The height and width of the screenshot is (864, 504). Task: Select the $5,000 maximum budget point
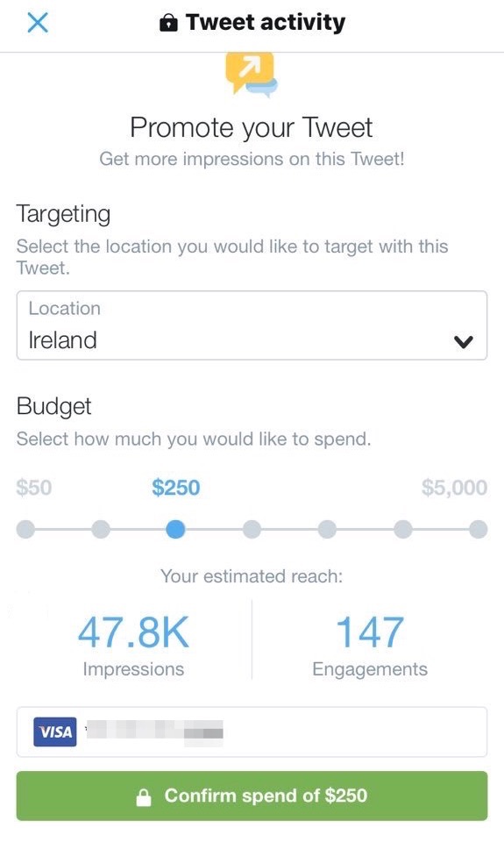pos(478,530)
